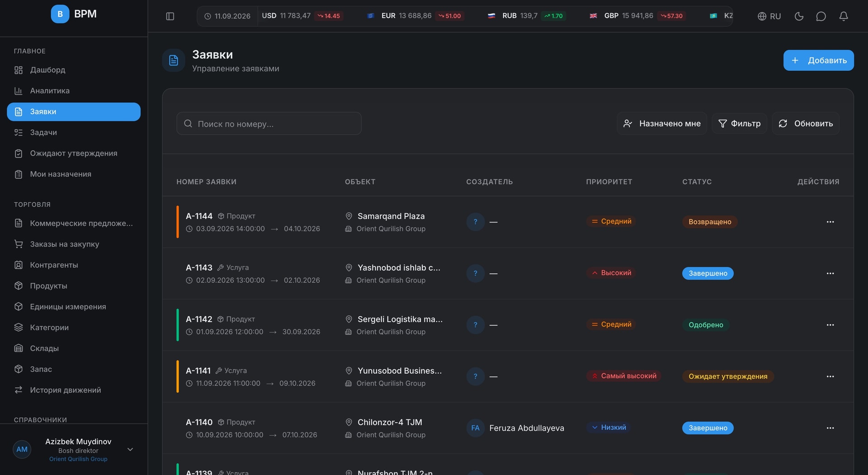
Task: Click the BPM logo icon
Action: tap(60, 14)
